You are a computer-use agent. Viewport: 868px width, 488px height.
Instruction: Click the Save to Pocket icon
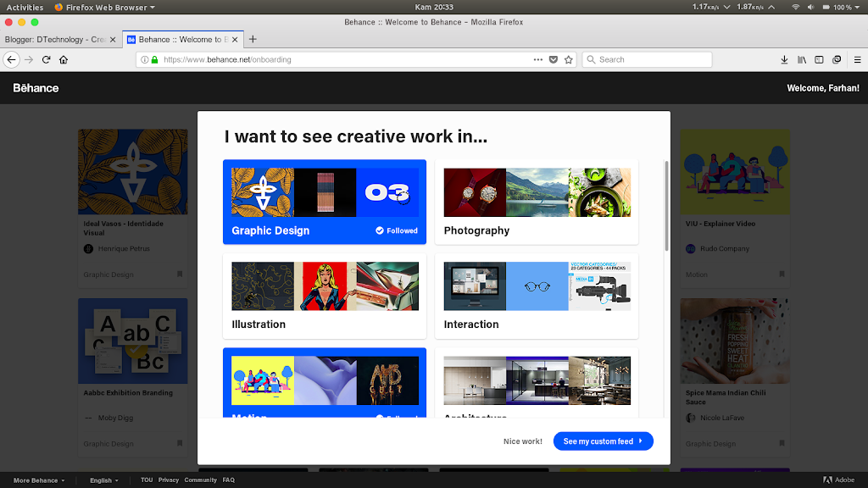(x=554, y=59)
